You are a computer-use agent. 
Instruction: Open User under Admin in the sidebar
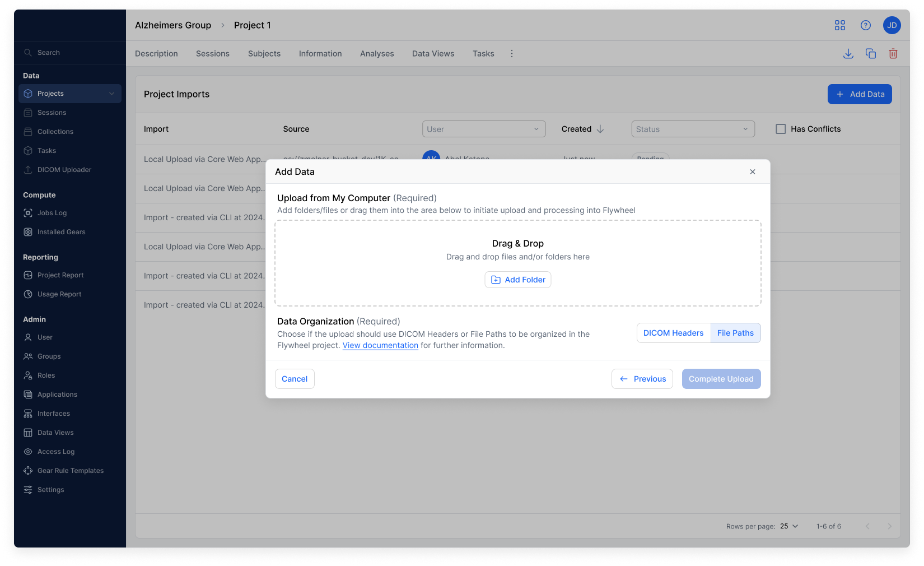tap(70, 337)
